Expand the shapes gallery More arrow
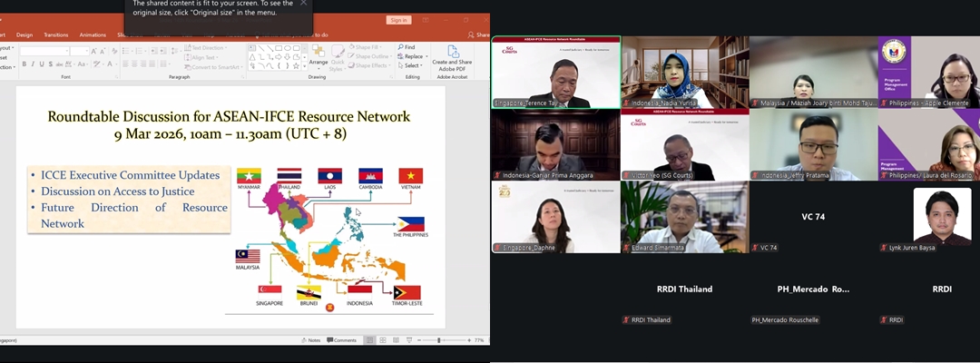 point(304,66)
